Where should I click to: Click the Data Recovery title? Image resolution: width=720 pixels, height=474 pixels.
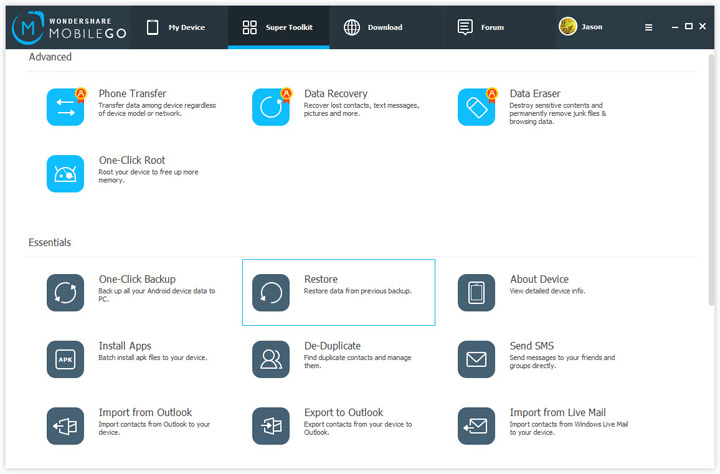click(336, 94)
